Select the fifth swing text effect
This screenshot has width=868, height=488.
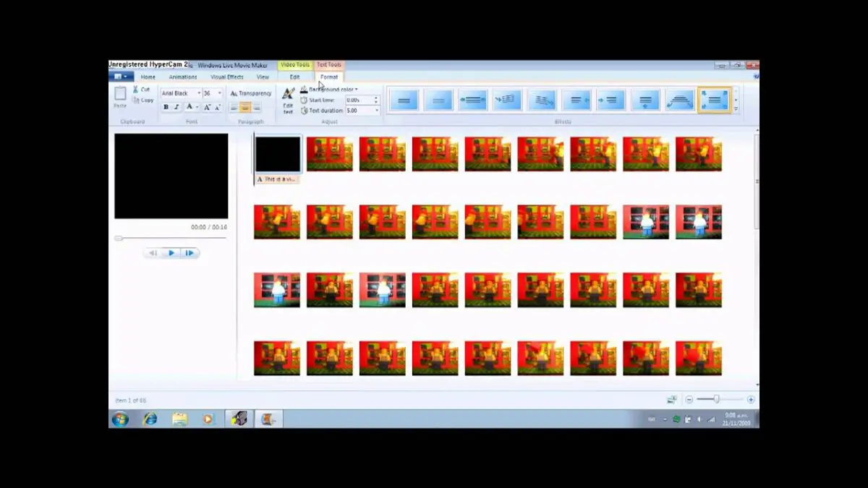point(542,100)
